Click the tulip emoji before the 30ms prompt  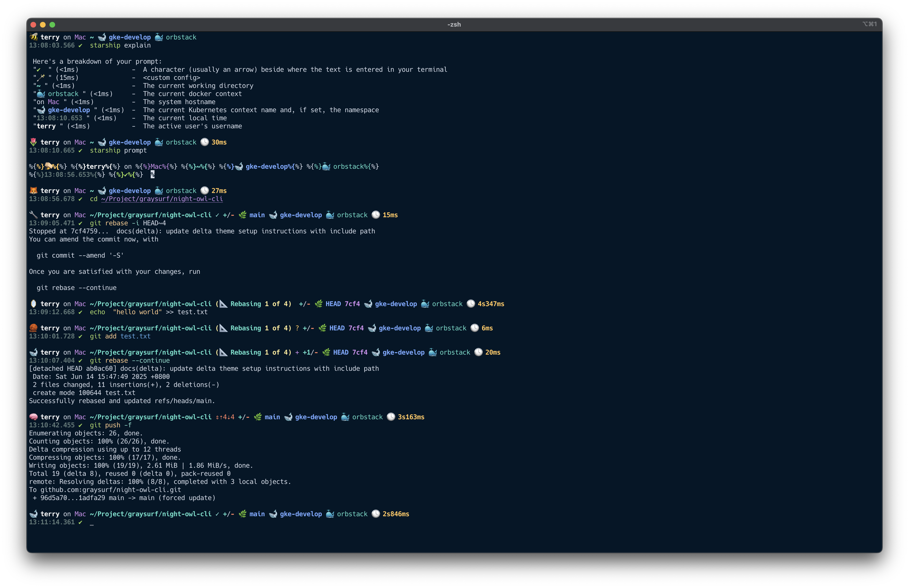pyautogui.click(x=34, y=142)
